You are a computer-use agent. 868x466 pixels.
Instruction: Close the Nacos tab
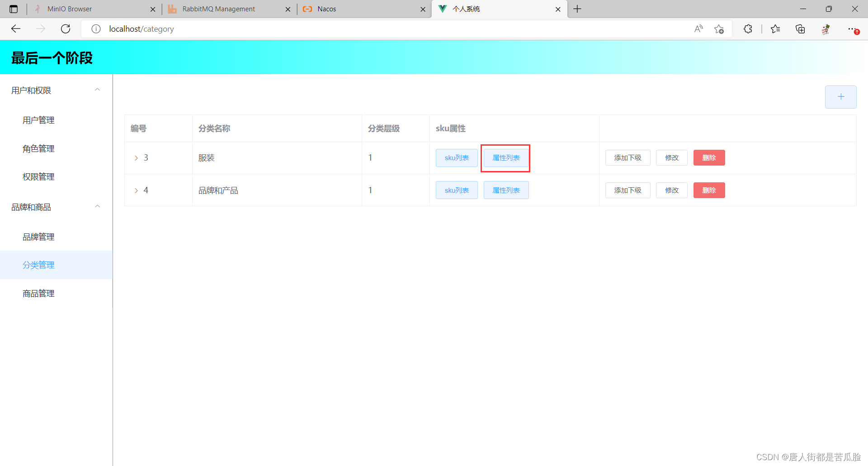[x=423, y=9]
